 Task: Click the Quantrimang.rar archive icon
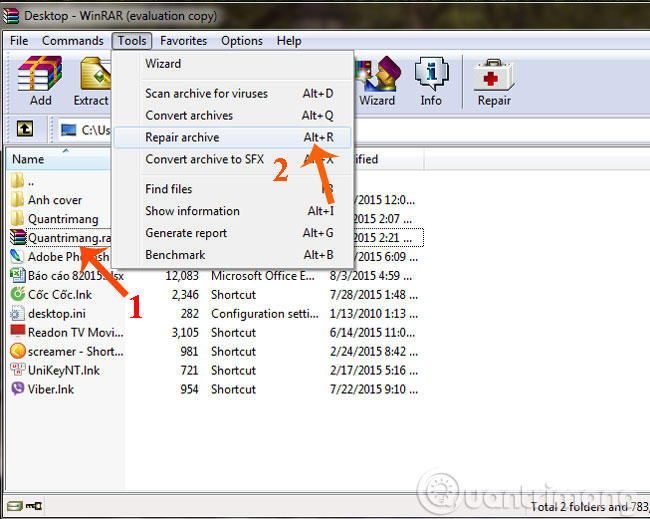tap(17, 237)
